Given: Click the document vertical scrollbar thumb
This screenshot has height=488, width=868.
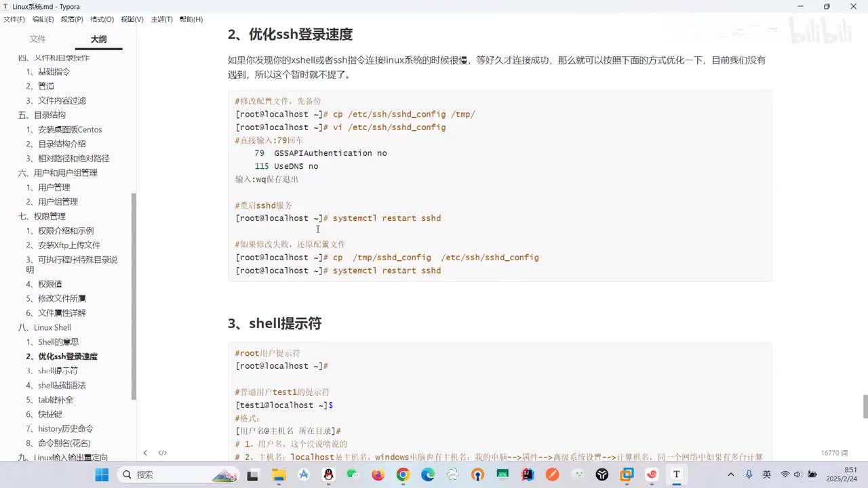Looking at the screenshot, I should click(x=865, y=407).
